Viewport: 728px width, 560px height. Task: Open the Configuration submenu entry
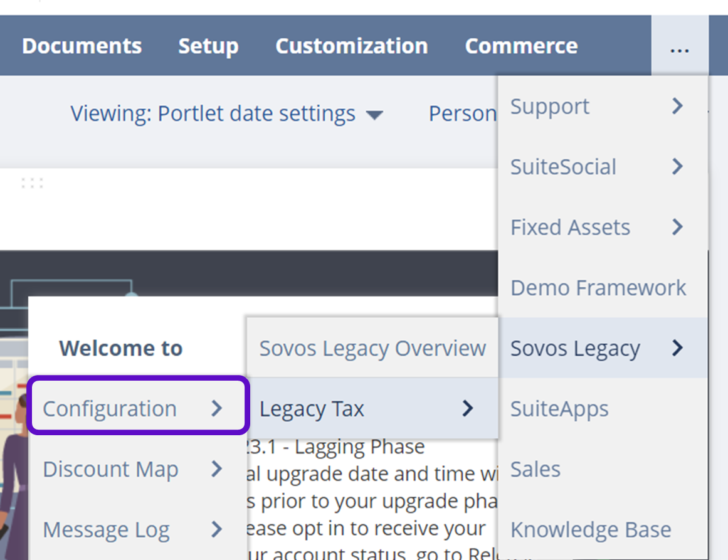point(110,409)
